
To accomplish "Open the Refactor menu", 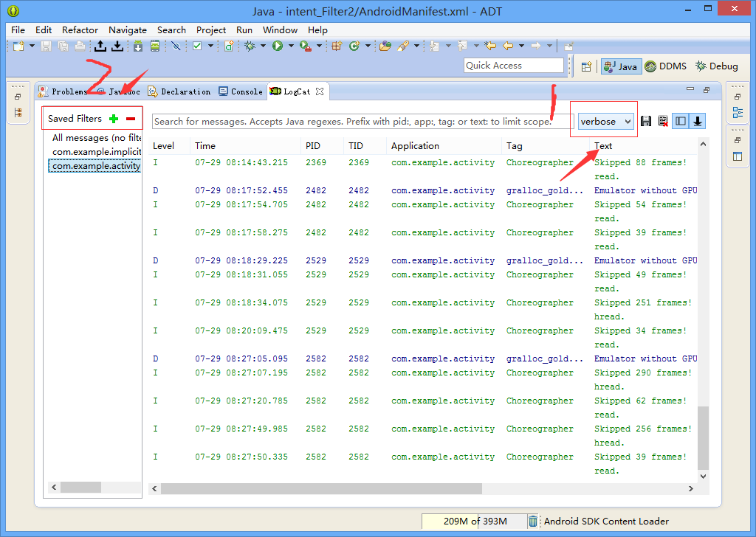I will click(80, 30).
